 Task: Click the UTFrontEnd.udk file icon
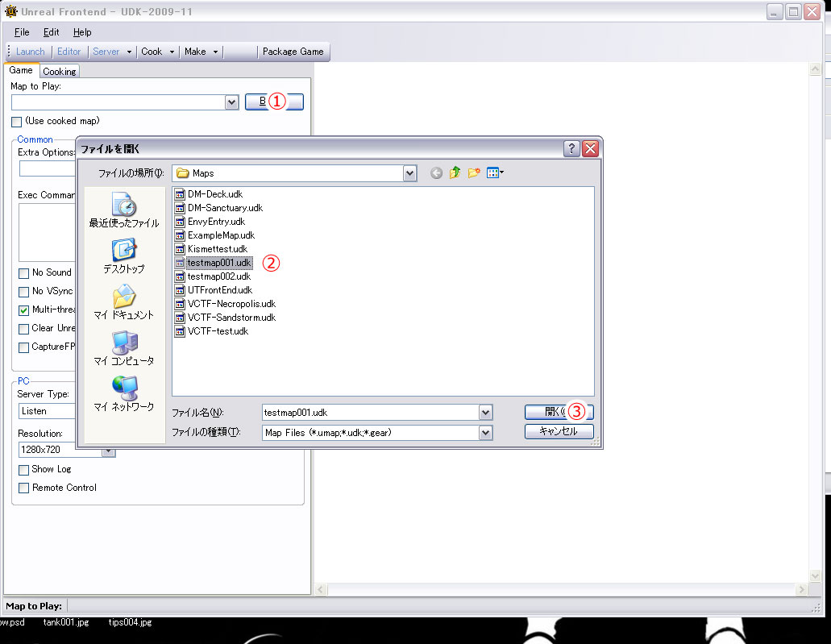(x=181, y=290)
